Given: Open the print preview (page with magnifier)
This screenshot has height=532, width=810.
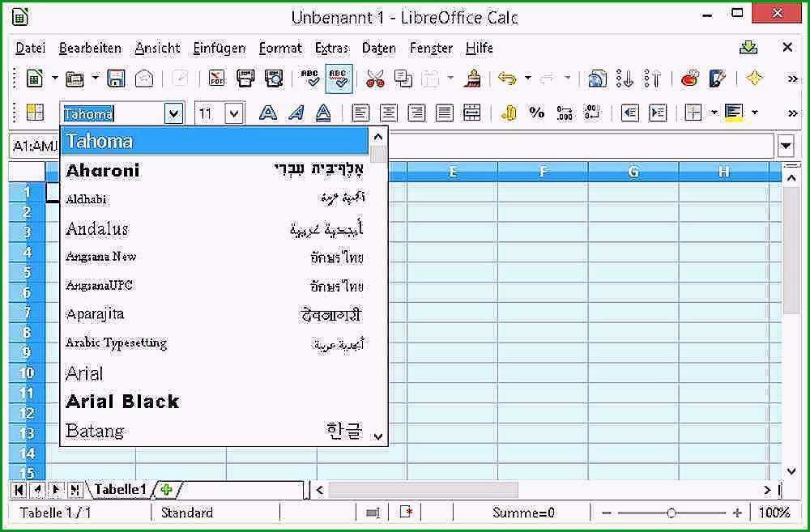Looking at the screenshot, I should coord(274,79).
